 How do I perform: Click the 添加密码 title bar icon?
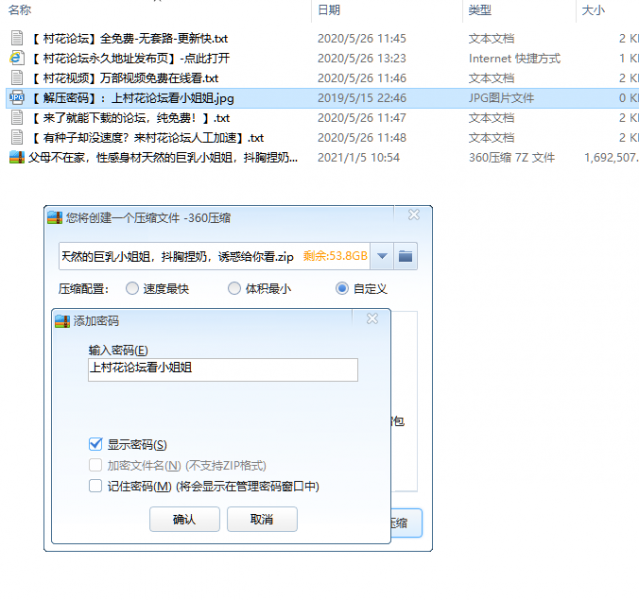(62, 321)
